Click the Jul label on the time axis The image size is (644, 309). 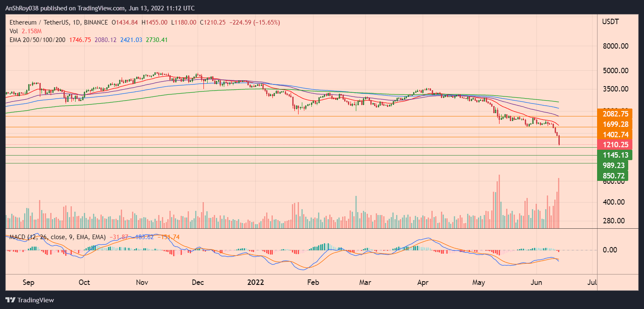coord(592,282)
